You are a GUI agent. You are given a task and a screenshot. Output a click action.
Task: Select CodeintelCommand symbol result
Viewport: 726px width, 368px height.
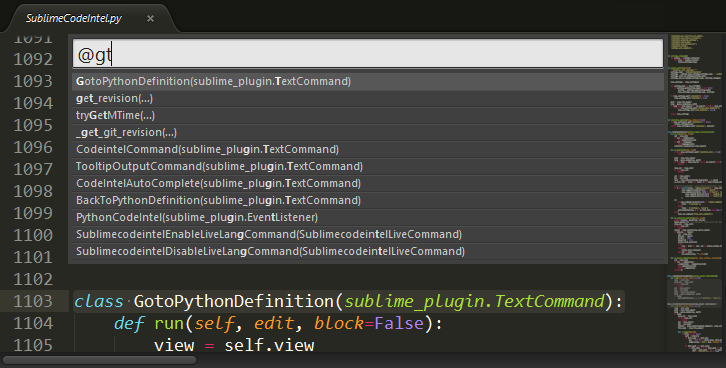368,150
